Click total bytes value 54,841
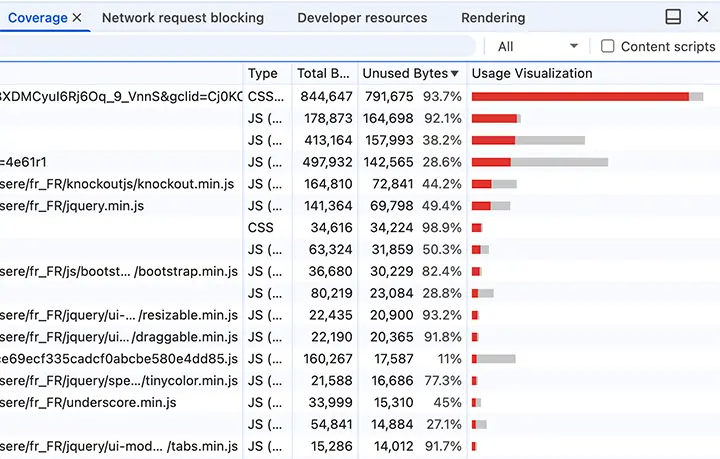Screen dimensions: 720x459 [x=332, y=425]
